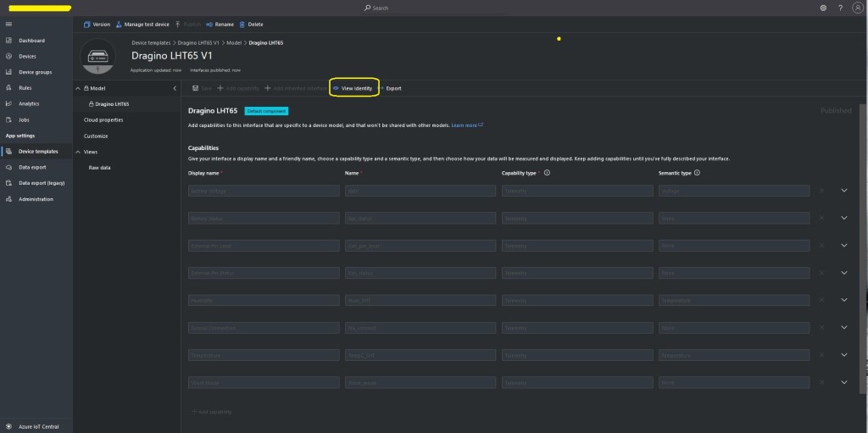
Task: Click View identity in the toolbar
Action: coord(353,88)
